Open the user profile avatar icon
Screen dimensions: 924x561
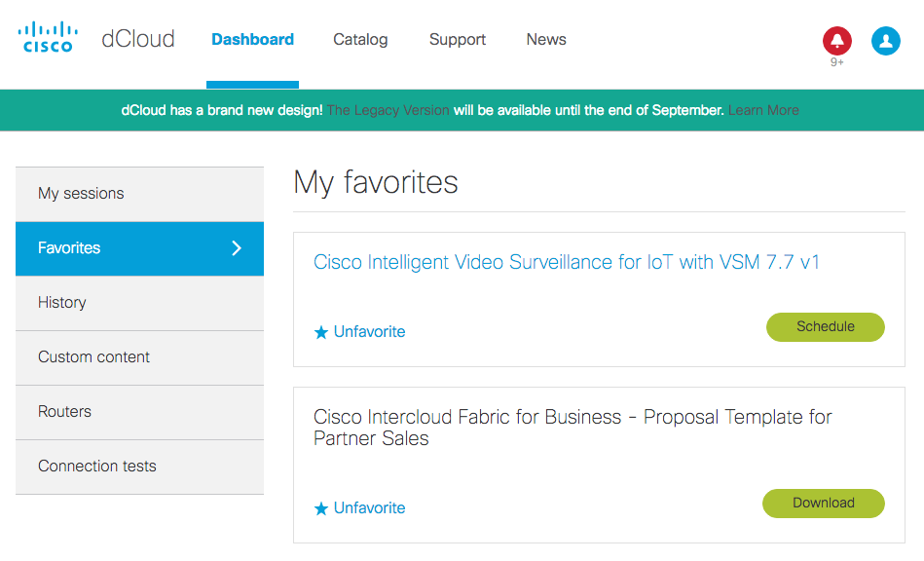tap(885, 41)
